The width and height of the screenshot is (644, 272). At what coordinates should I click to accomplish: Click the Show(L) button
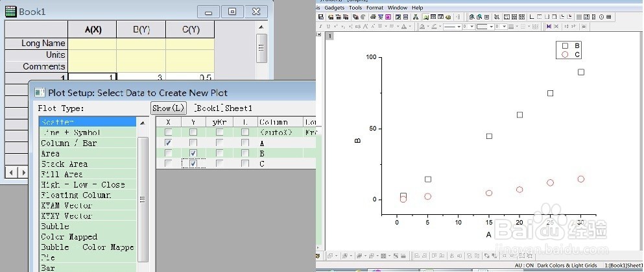click(169, 108)
